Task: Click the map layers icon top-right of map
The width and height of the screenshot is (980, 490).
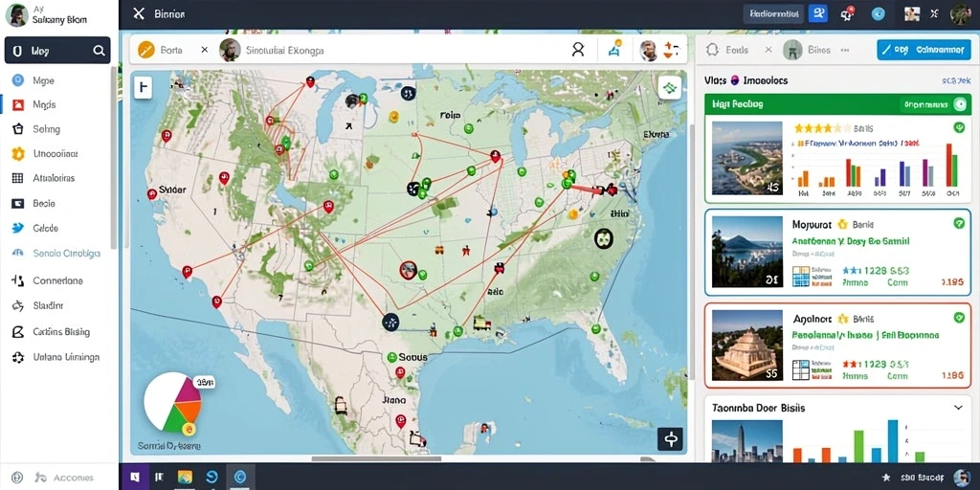Action: click(669, 88)
